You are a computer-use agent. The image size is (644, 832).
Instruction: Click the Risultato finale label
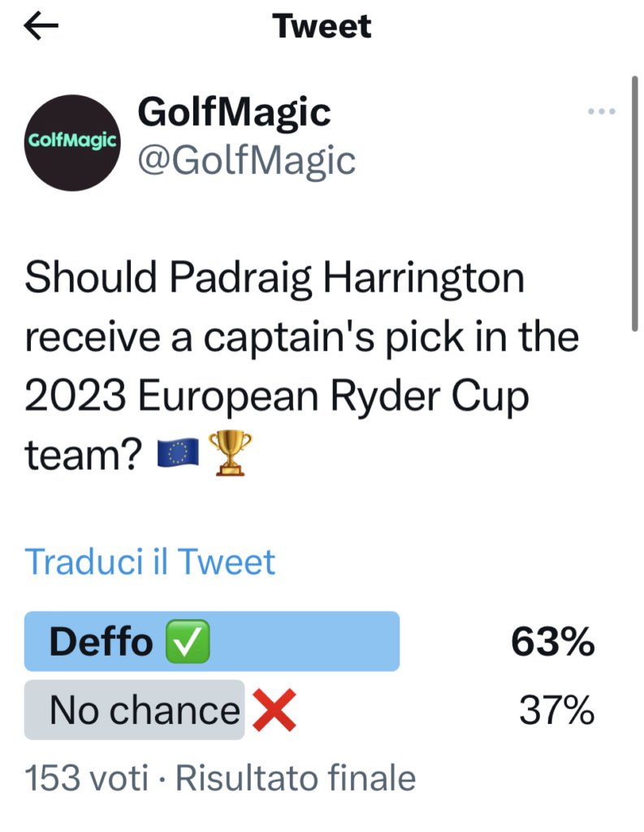(x=296, y=778)
